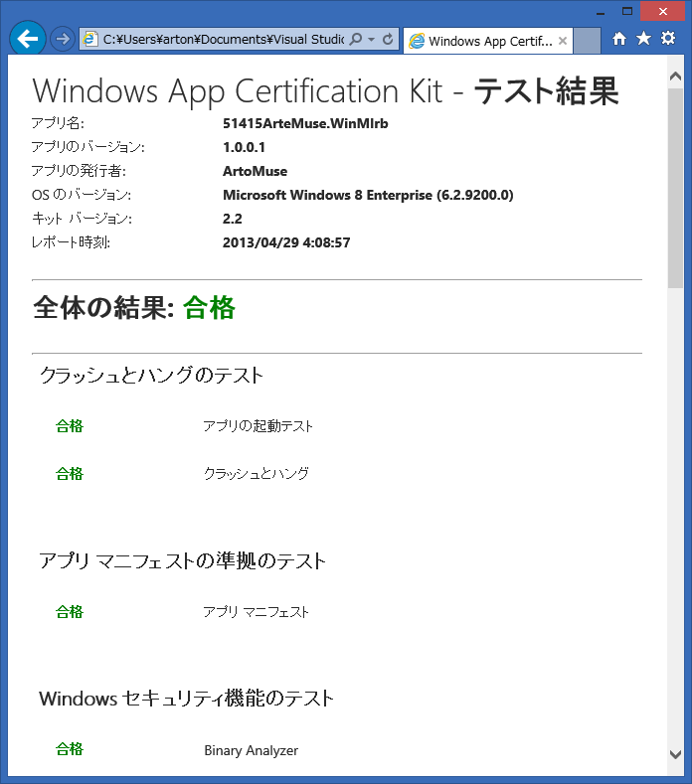Viewport: 692px width, 784px height.
Task: Click the scrollbar up arrow
Action: point(675,76)
